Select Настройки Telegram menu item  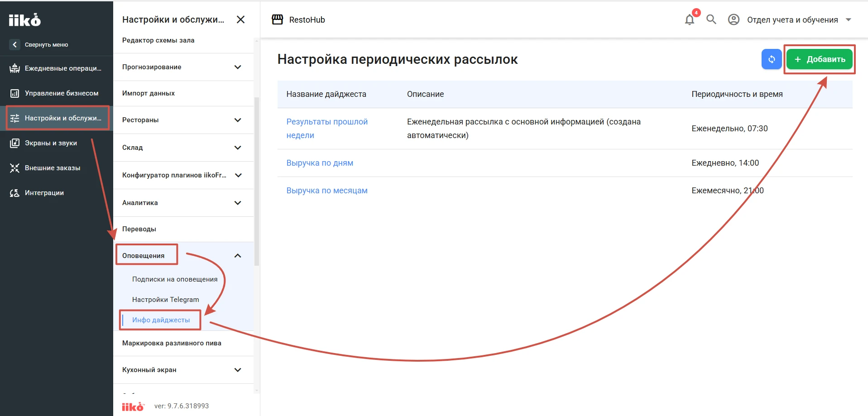click(x=165, y=300)
